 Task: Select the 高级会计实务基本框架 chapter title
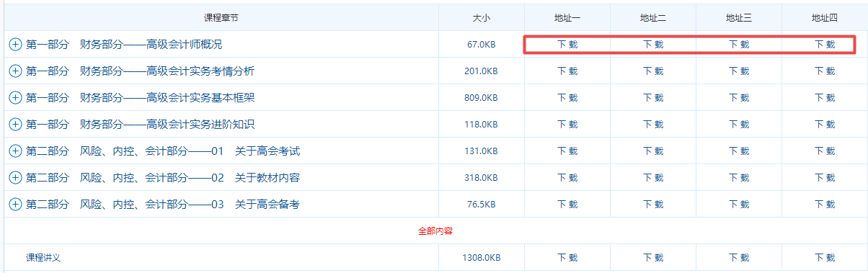(x=140, y=98)
